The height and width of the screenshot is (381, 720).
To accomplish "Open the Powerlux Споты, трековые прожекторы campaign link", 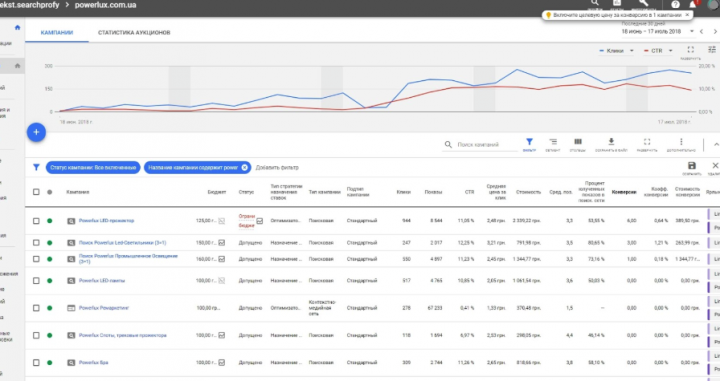I will click(123, 336).
